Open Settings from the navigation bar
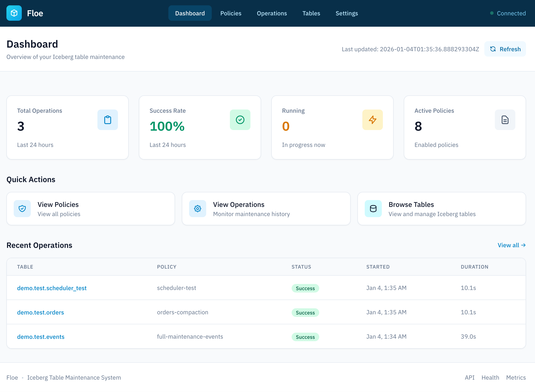The image size is (535, 392). click(x=347, y=13)
